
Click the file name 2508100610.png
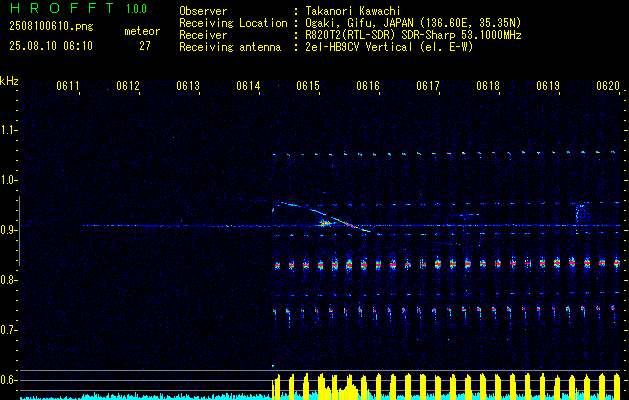point(51,26)
